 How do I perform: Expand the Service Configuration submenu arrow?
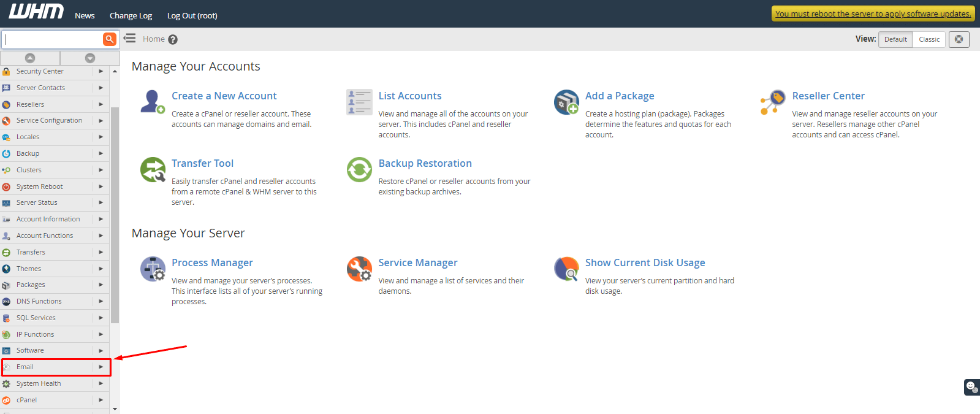click(101, 120)
